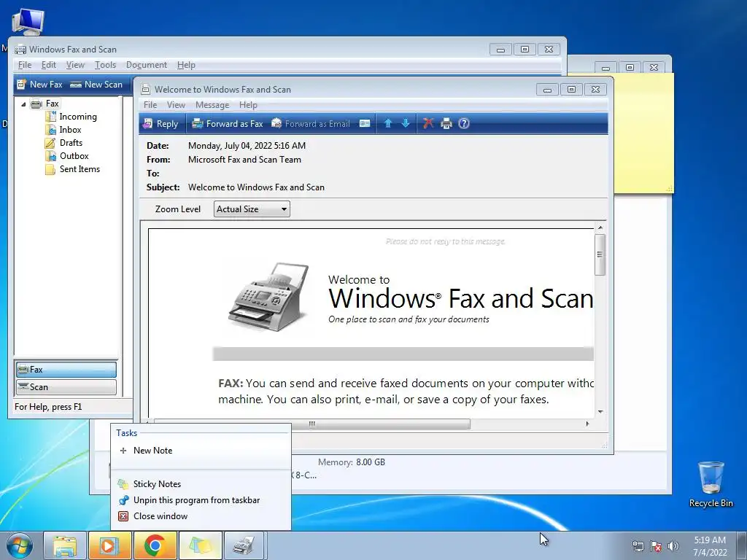This screenshot has height=560, width=747.
Task: Open the Sent Items folder
Action: click(x=73, y=169)
